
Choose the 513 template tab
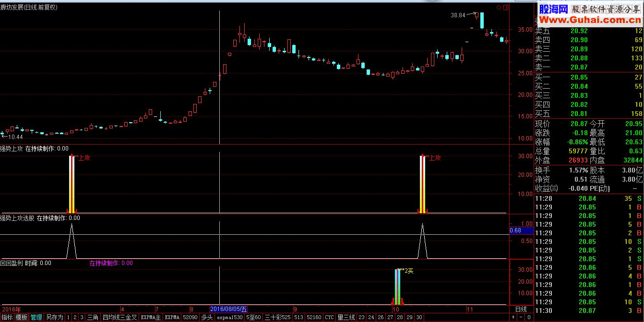pos(298,317)
